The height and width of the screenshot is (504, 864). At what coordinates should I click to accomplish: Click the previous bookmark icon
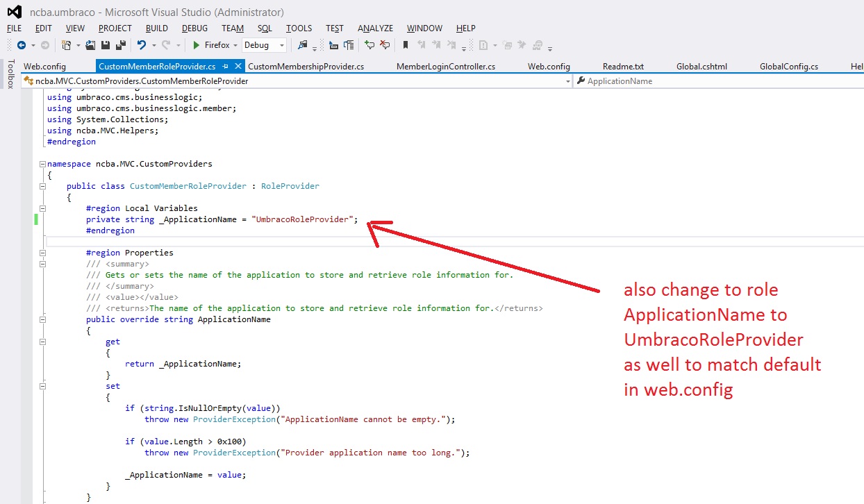421,45
